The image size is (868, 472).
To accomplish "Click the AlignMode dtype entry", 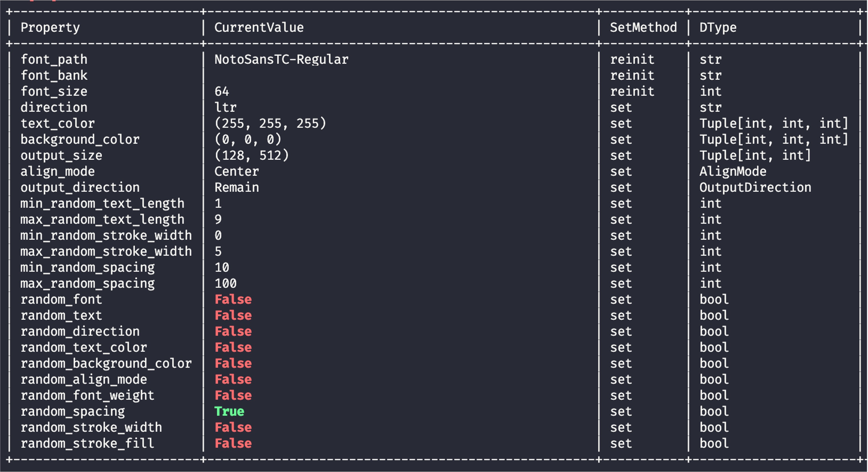I will point(733,172).
